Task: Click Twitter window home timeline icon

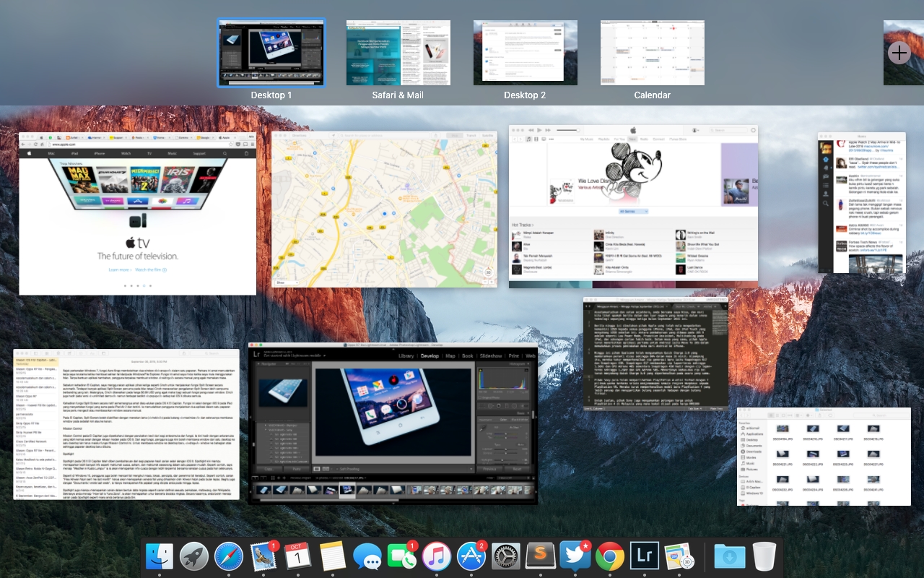Action: point(826,159)
